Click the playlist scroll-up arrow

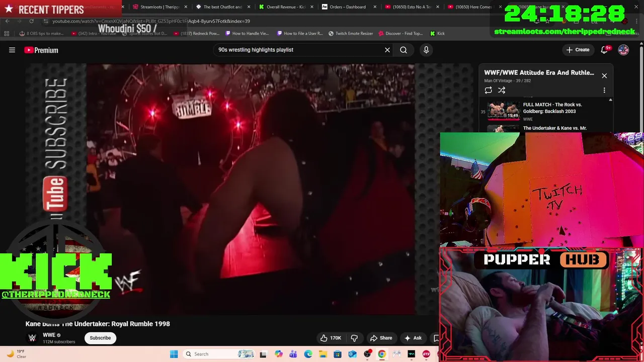[x=610, y=100]
